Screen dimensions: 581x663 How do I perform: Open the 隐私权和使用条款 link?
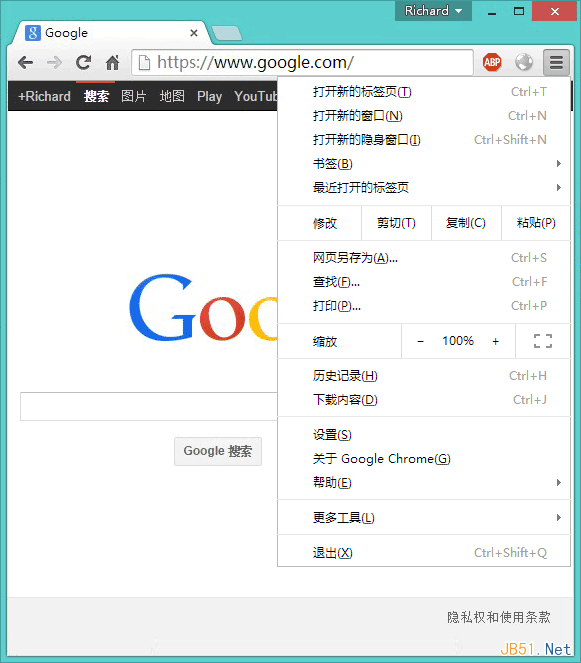pos(499,617)
